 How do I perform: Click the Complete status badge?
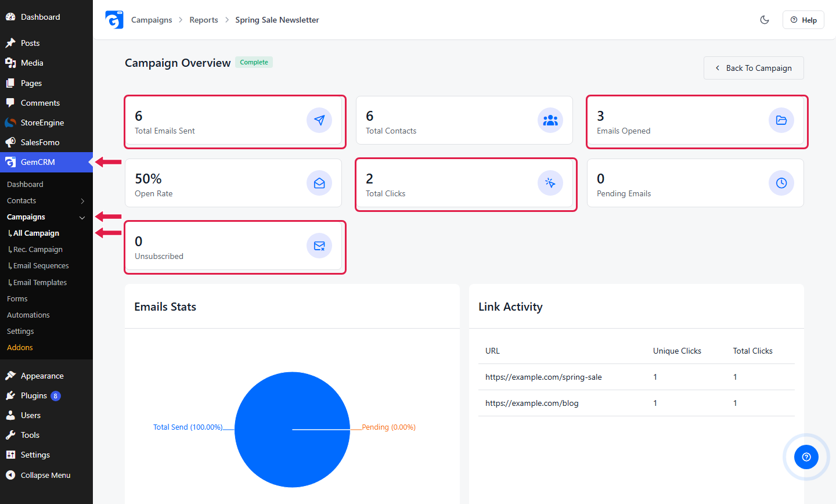[x=254, y=62]
